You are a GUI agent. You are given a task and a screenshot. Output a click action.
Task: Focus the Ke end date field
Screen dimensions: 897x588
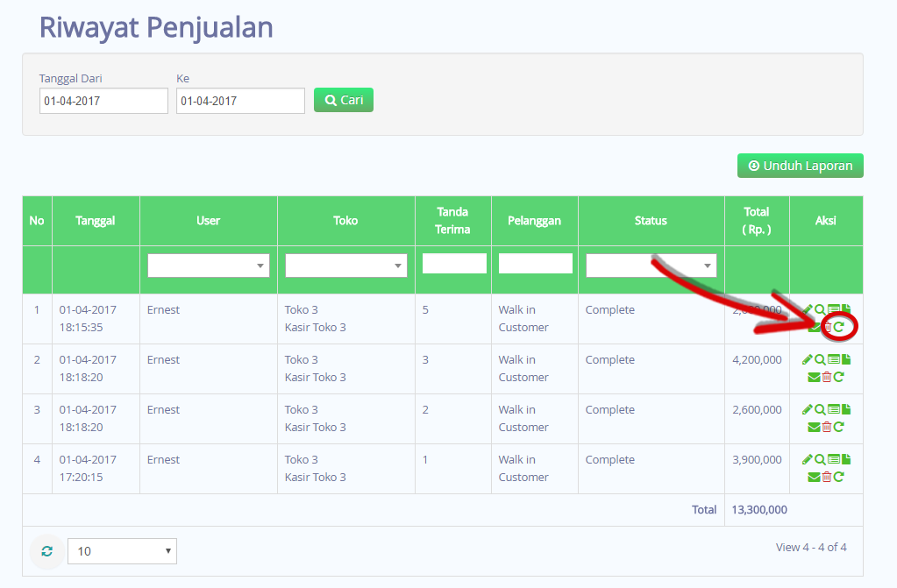click(x=240, y=101)
